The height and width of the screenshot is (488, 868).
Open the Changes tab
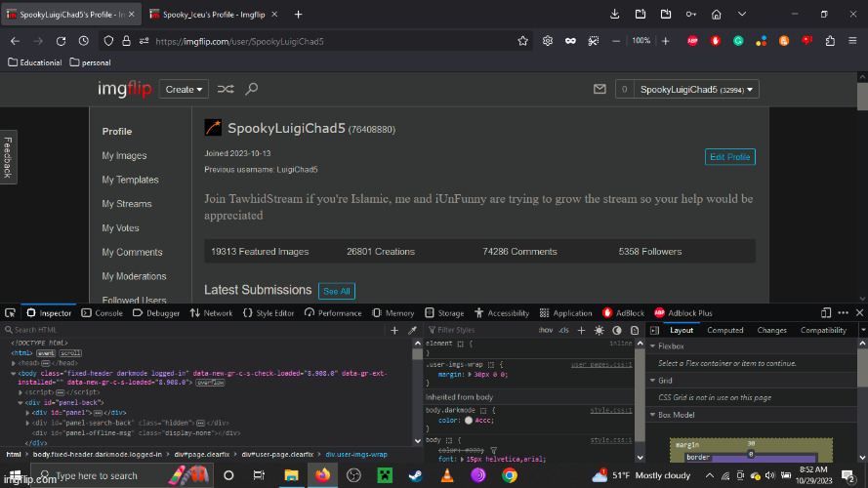[771, 330]
